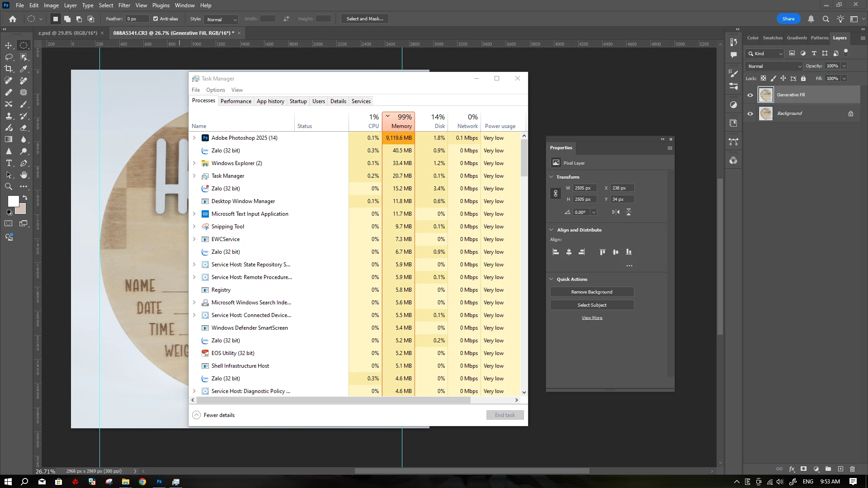868x488 pixels.
Task: Align top edges in Properties panel
Action: tap(602, 252)
